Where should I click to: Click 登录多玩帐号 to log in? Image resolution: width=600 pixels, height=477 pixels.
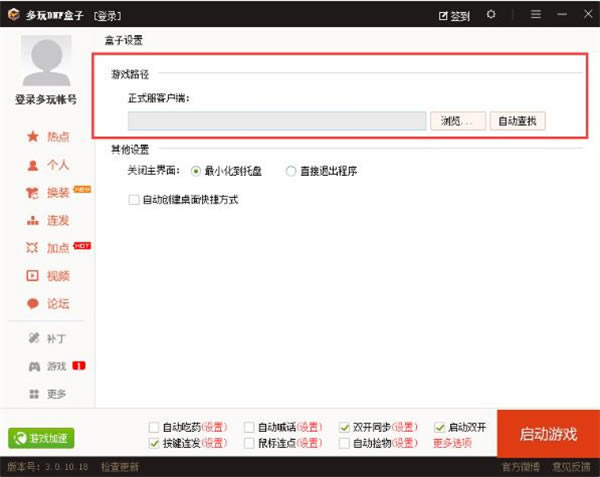46,99
